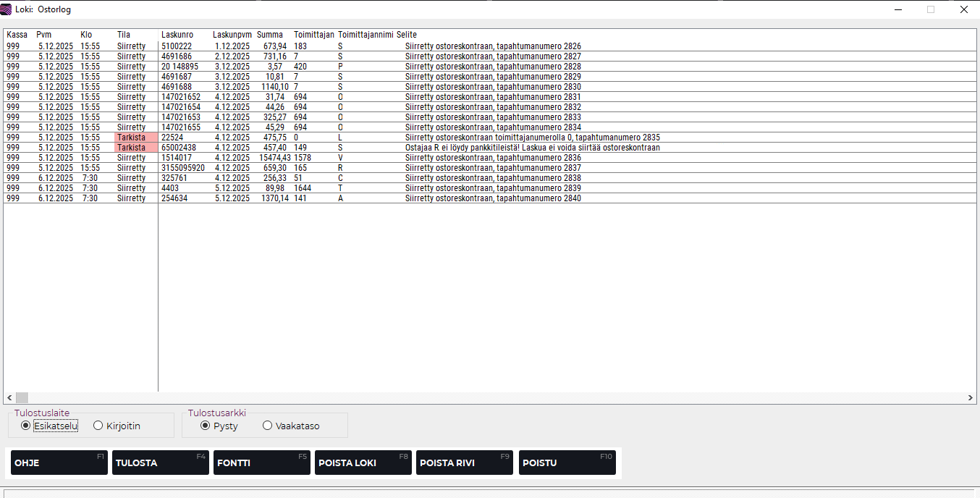Click the Laskunro column header
The image size is (980, 498).
177,35
